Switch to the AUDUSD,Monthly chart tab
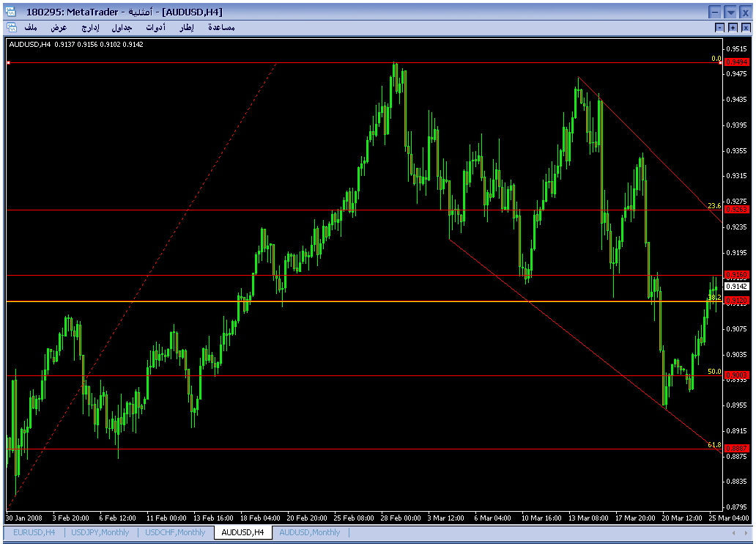The image size is (756, 544). pyautogui.click(x=309, y=532)
